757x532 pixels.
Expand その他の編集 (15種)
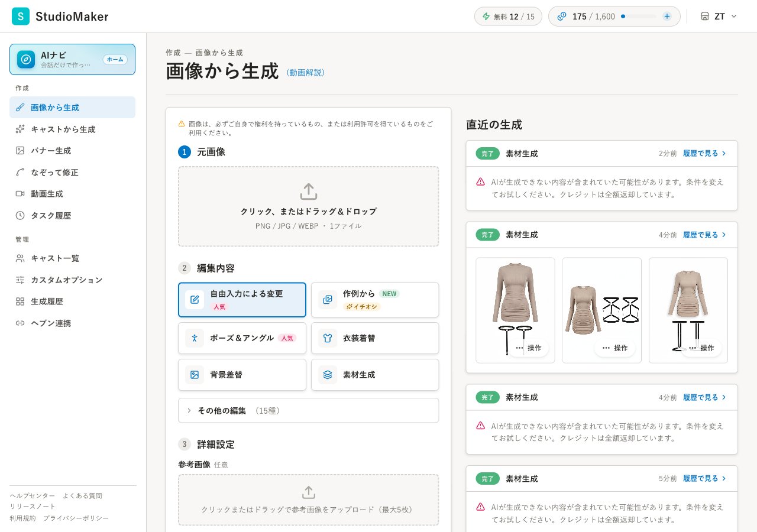pyautogui.click(x=309, y=410)
